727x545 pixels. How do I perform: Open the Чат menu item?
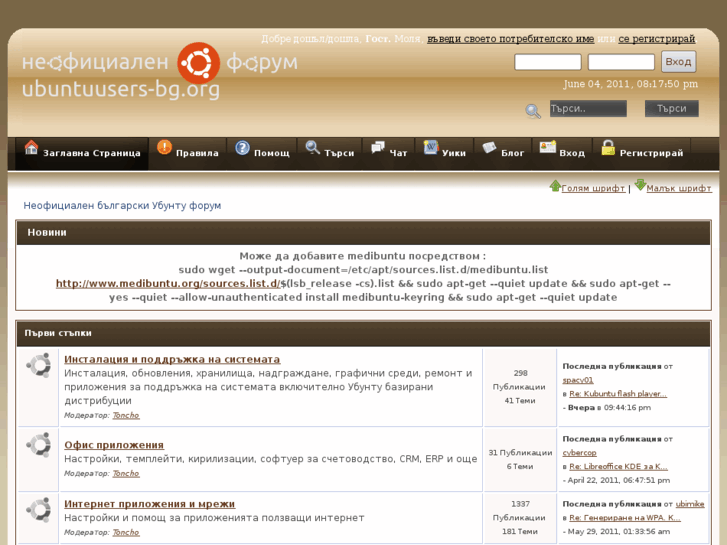click(389, 153)
